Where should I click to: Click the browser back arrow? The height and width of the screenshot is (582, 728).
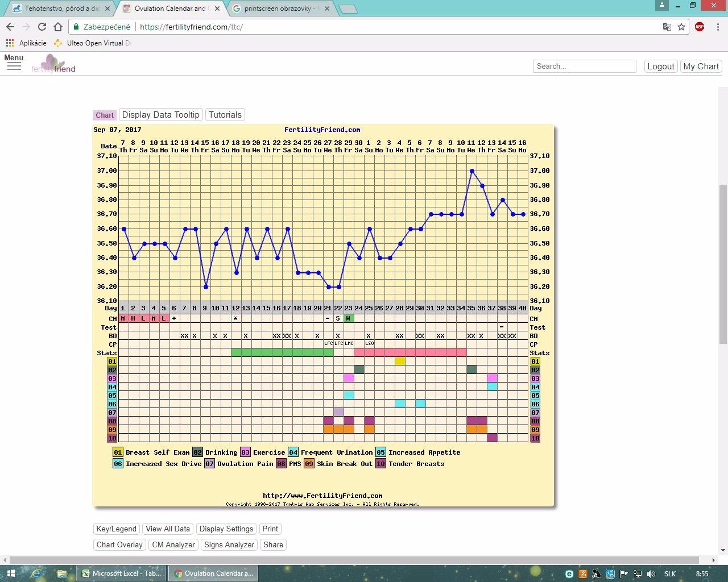point(10,27)
